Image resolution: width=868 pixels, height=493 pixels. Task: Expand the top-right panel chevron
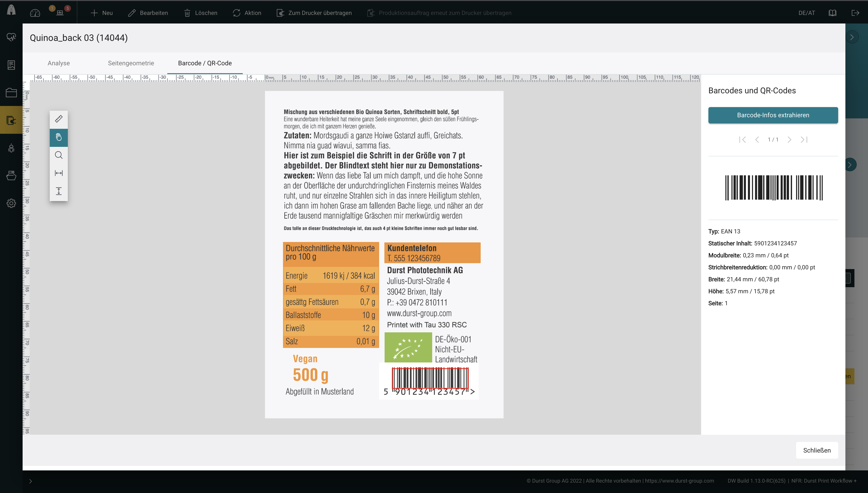click(x=852, y=37)
